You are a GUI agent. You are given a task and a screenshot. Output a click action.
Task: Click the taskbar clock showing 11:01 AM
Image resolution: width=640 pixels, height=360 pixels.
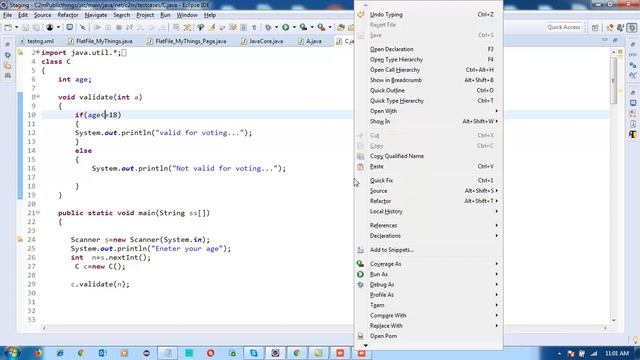pos(617,353)
